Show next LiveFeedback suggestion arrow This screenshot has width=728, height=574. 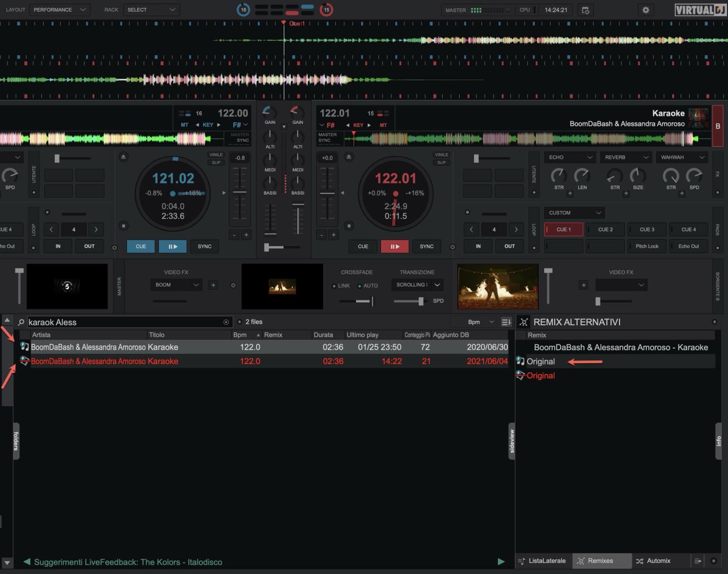[x=501, y=562]
